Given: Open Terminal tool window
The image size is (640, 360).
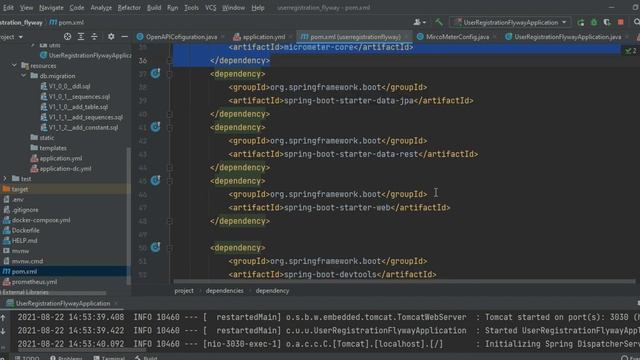Looking at the screenshot, I should coord(109,358).
